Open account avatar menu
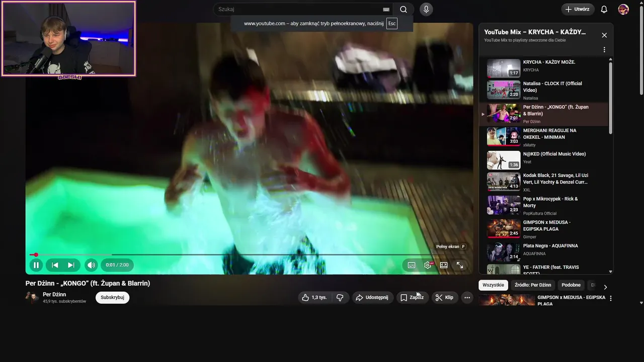 pyautogui.click(x=623, y=9)
